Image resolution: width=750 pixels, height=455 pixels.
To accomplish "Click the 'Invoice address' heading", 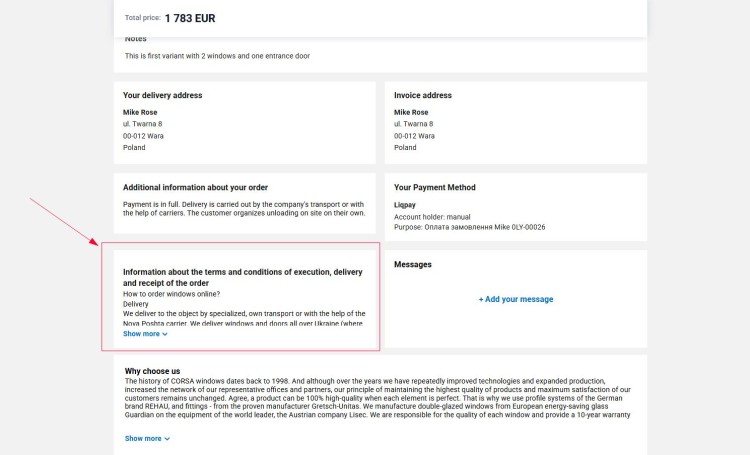I will tap(423, 96).
